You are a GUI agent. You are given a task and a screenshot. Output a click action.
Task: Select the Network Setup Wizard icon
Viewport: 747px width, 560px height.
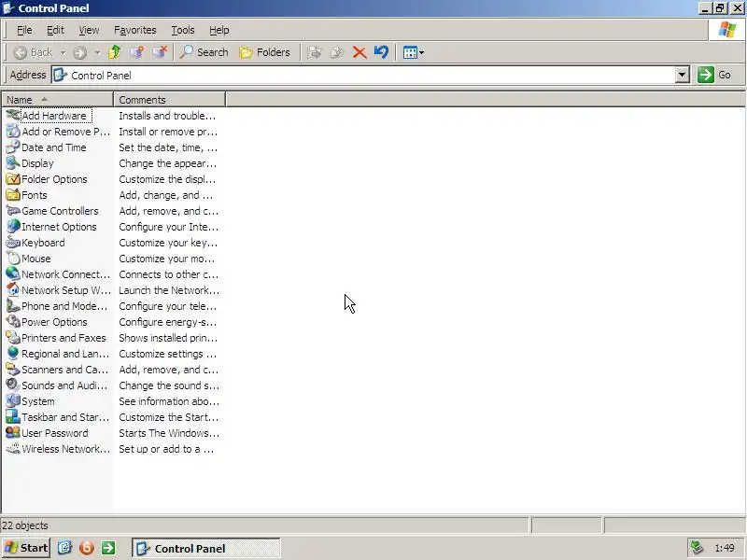(x=13, y=290)
